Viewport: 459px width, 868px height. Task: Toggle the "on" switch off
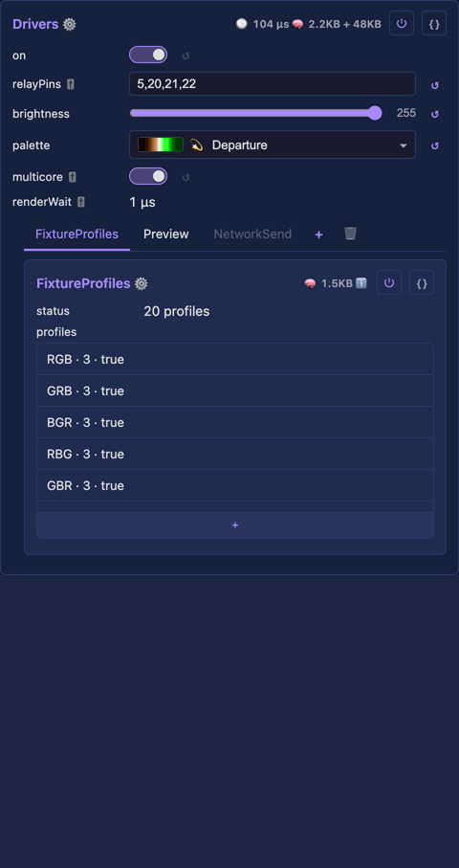[x=148, y=55]
